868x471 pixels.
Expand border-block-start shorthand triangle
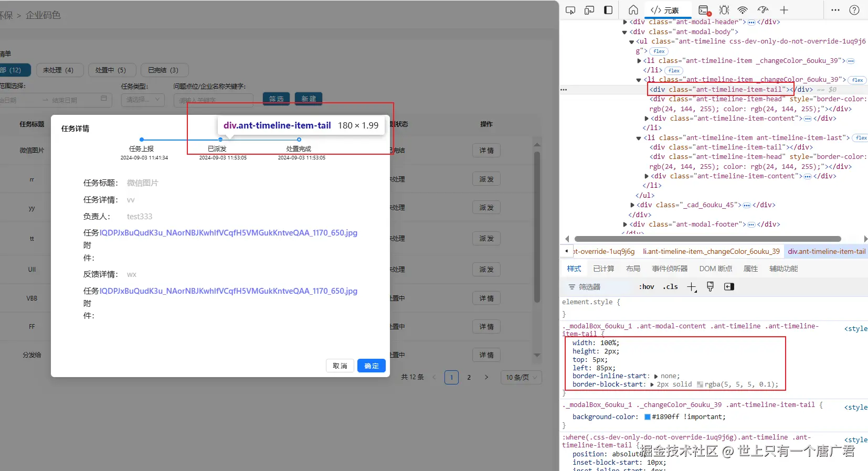[652, 385]
